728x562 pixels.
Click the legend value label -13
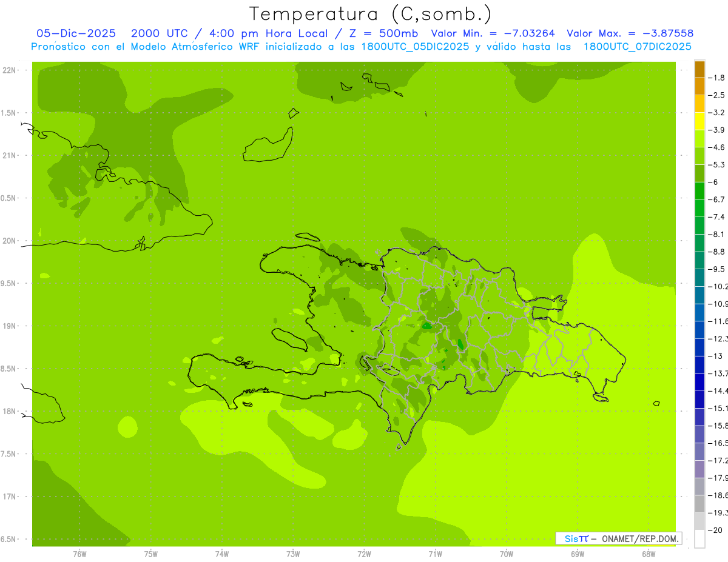pyautogui.click(x=716, y=356)
